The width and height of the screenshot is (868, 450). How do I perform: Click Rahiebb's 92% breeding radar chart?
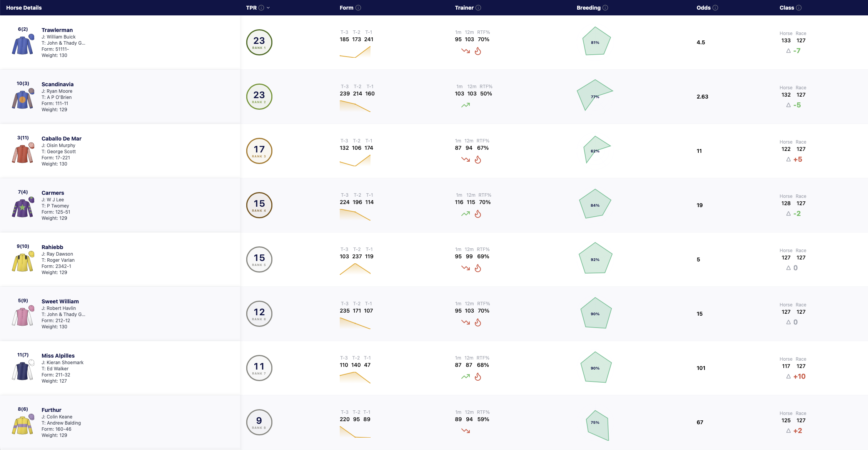point(595,259)
